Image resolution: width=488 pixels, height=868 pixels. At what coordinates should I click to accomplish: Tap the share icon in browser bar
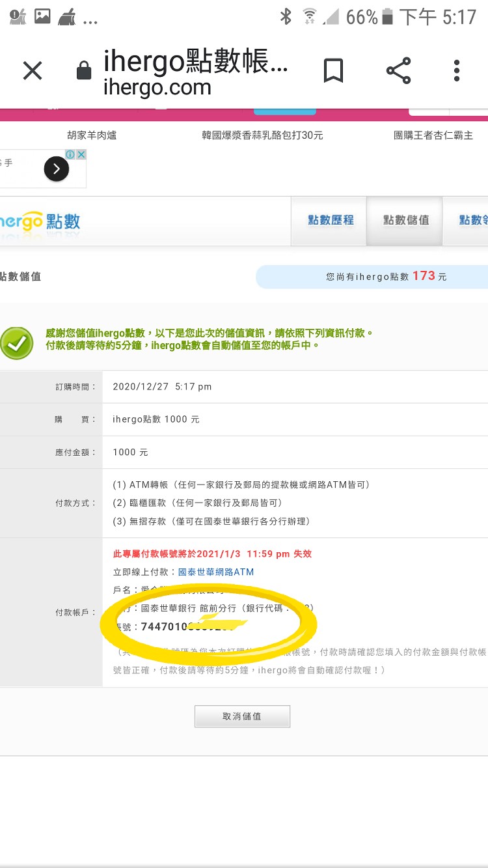click(x=398, y=70)
